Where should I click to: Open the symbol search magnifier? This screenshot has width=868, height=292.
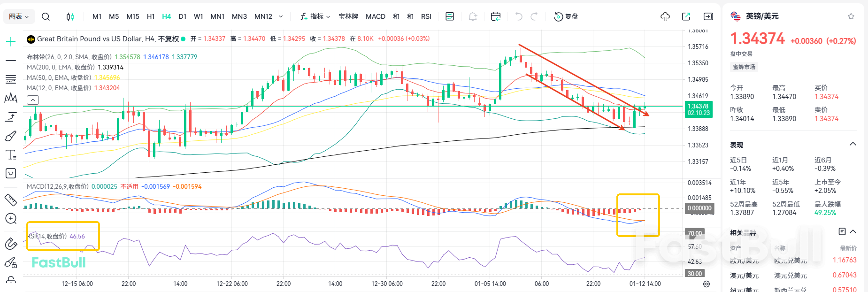46,16
